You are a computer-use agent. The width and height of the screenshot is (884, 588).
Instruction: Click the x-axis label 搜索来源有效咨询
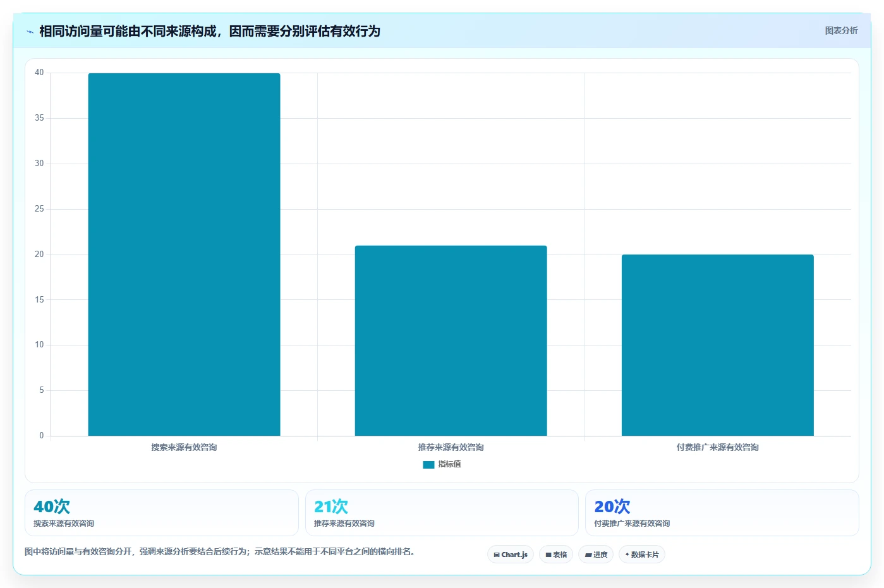(184, 447)
